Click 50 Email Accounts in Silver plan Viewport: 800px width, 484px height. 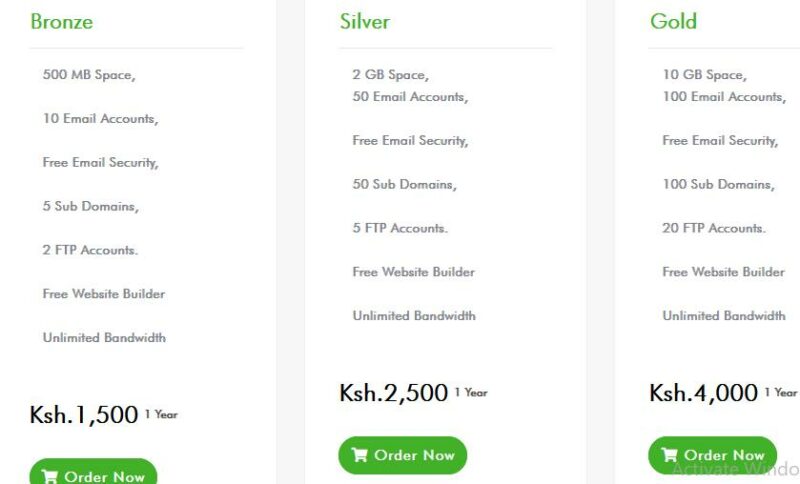point(410,97)
